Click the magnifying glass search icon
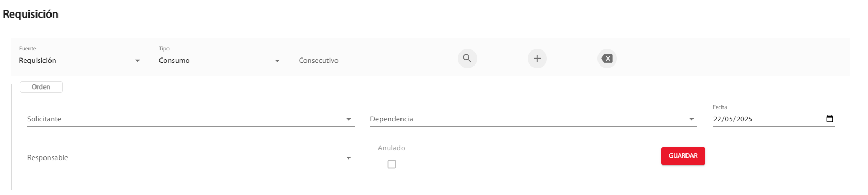868x195 pixels. point(467,59)
